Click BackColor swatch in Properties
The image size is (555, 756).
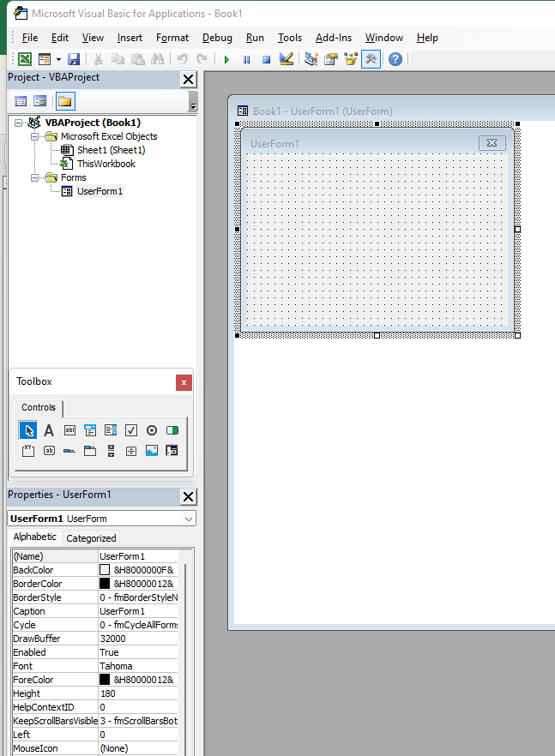[x=105, y=570]
